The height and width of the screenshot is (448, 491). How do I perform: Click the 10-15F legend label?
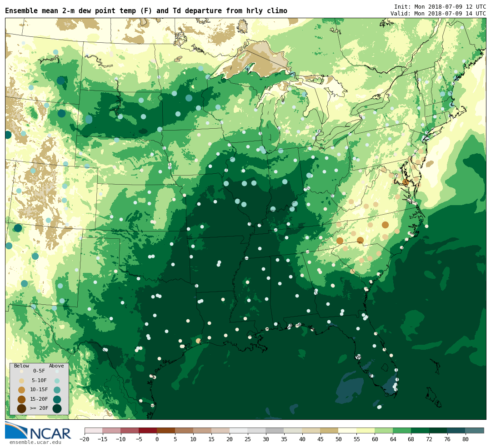(39, 390)
